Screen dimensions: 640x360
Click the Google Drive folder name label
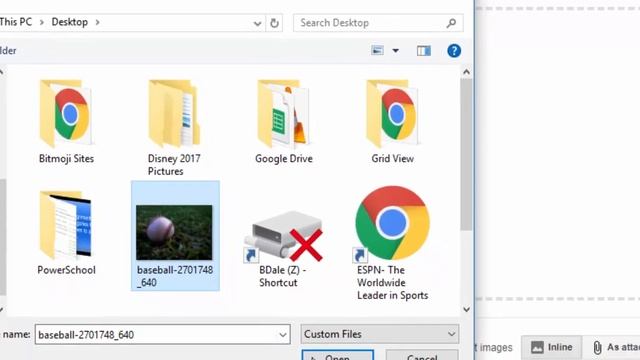pos(284,159)
